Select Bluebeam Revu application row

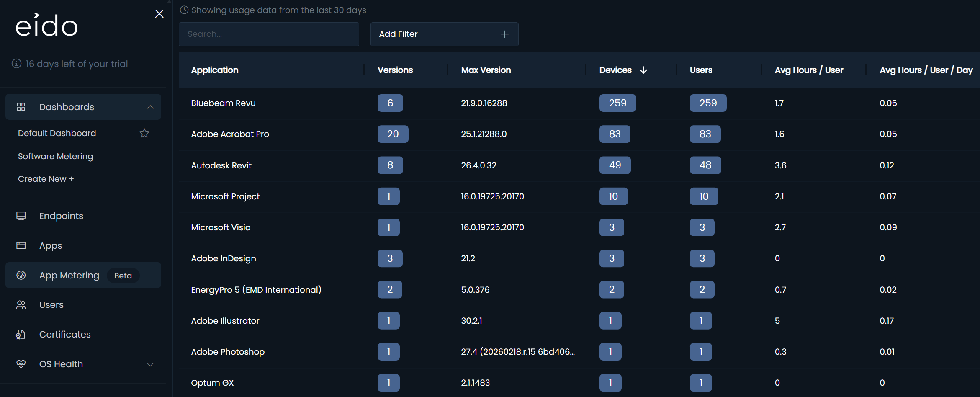pyautogui.click(x=579, y=103)
